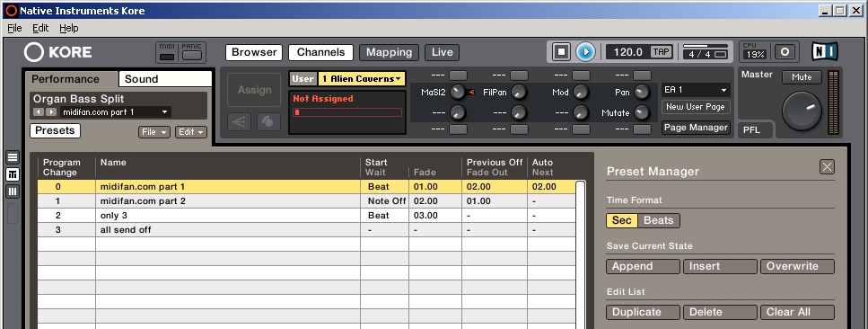
Task: Open the File menu in menu bar
Action: point(14,28)
